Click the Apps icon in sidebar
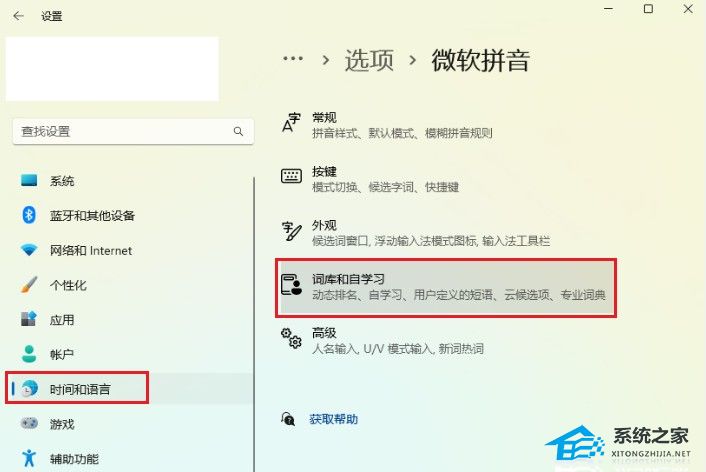Screen dimensions: 706x472 pyautogui.click(x=29, y=319)
